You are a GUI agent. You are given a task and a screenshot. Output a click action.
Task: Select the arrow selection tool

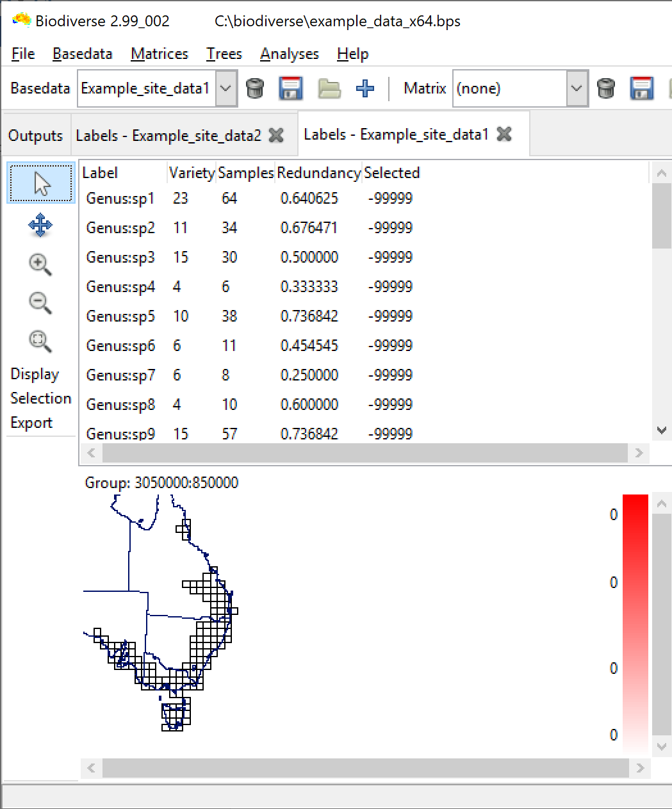pyautogui.click(x=40, y=183)
